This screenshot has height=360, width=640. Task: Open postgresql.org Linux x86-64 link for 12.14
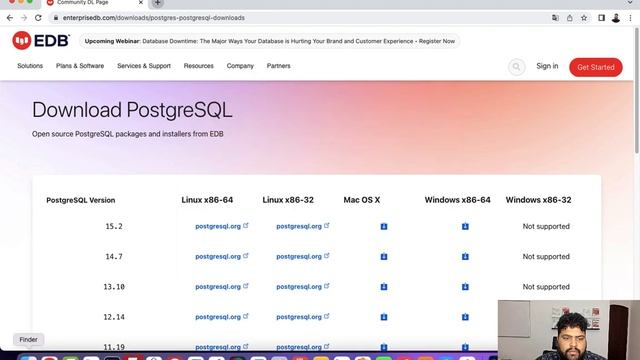pyautogui.click(x=222, y=317)
